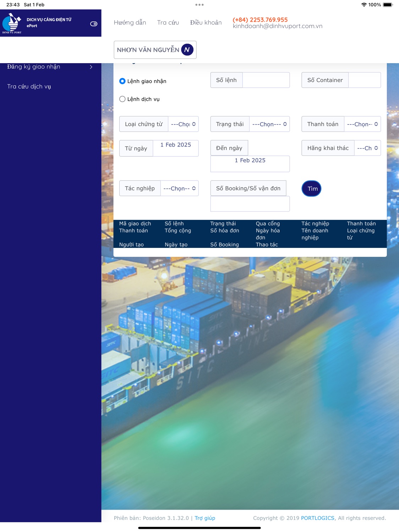Open Điều khoản menu item
Screen dimensions: 399x532
[x=206, y=22]
